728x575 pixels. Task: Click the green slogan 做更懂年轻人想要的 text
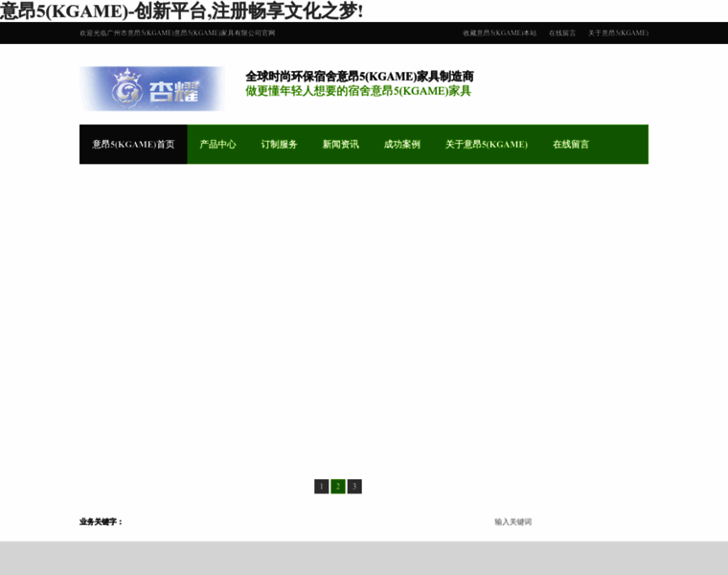point(358,91)
